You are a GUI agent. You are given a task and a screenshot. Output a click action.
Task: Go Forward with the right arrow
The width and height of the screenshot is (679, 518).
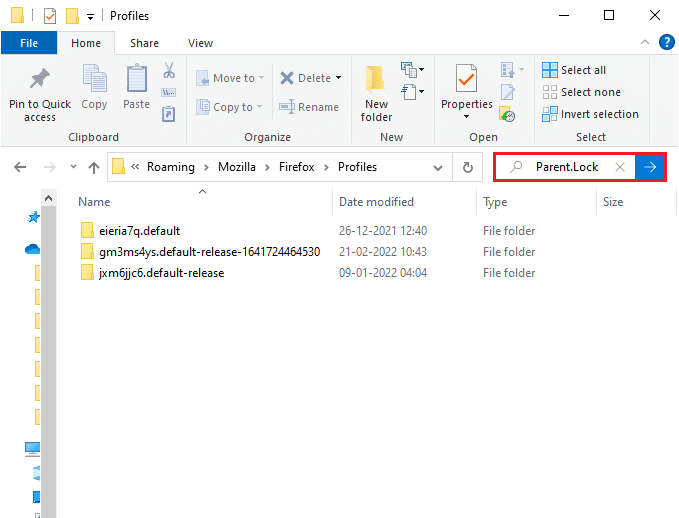pyautogui.click(x=50, y=167)
